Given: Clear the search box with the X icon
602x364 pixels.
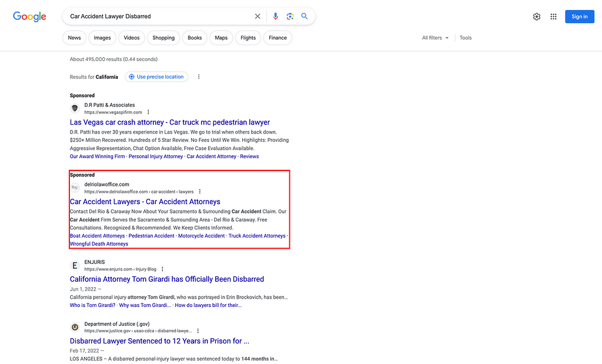Looking at the screenshot, I should 257,16.
